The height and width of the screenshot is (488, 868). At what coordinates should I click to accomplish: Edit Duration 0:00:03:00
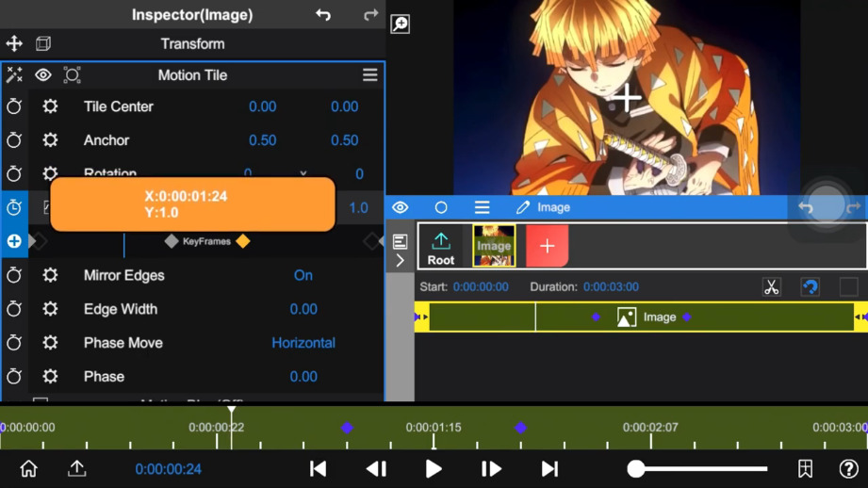coord(611,286)
